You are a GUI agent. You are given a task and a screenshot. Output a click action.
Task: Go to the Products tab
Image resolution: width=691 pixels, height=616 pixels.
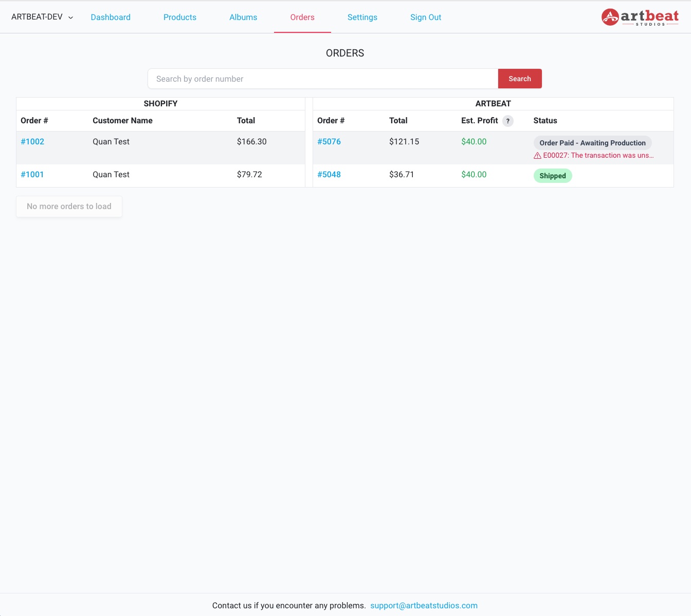point(180,17)
